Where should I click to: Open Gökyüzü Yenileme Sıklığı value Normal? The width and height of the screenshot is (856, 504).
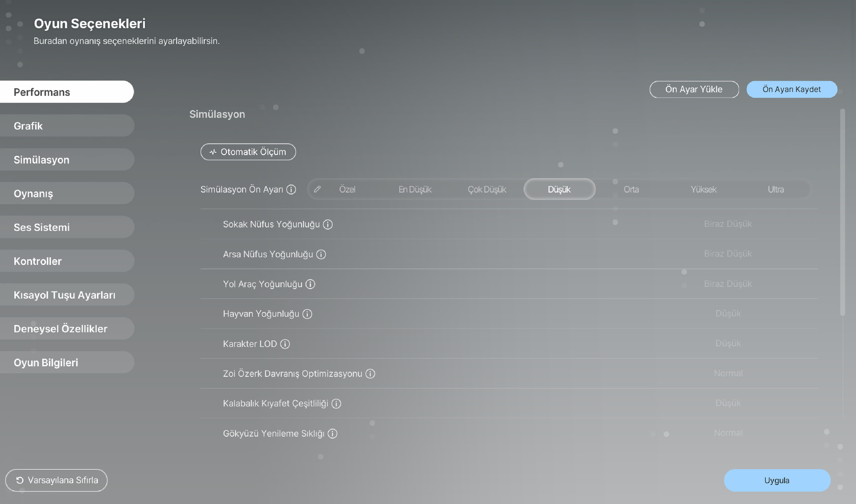728,433
